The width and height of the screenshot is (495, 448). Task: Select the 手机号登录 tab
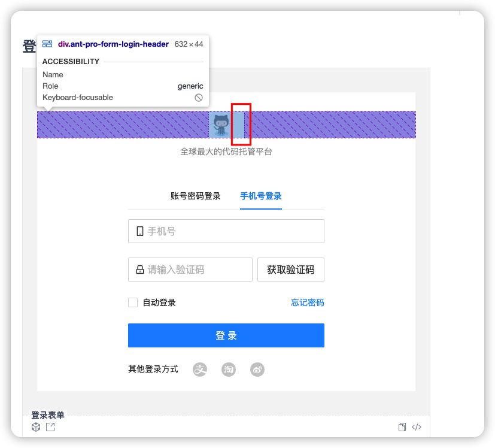[261, 196]
